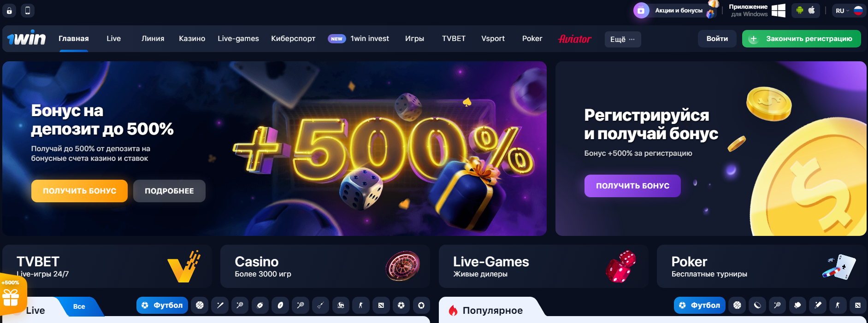
Task: Choose the baseball bat sport icon
Action: (220, 305)
